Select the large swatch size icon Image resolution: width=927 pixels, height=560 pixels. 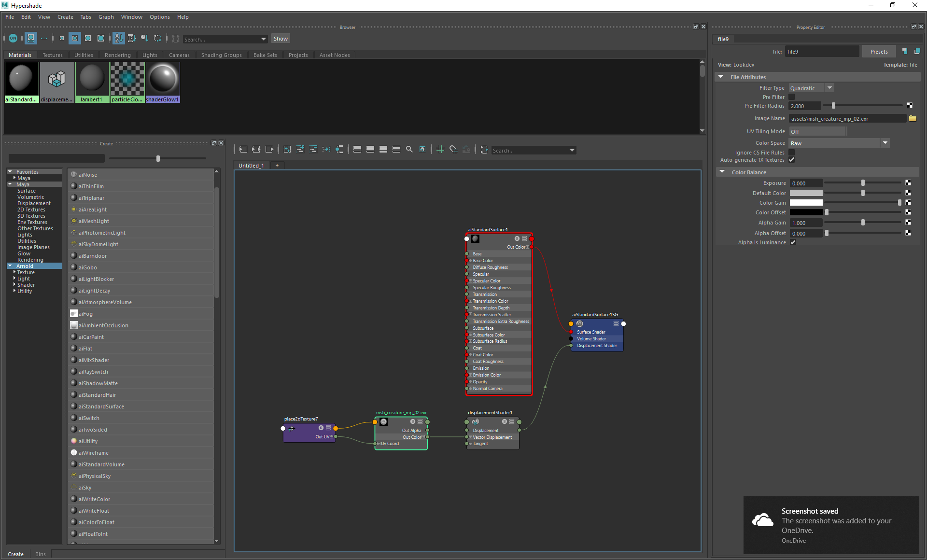101,38
